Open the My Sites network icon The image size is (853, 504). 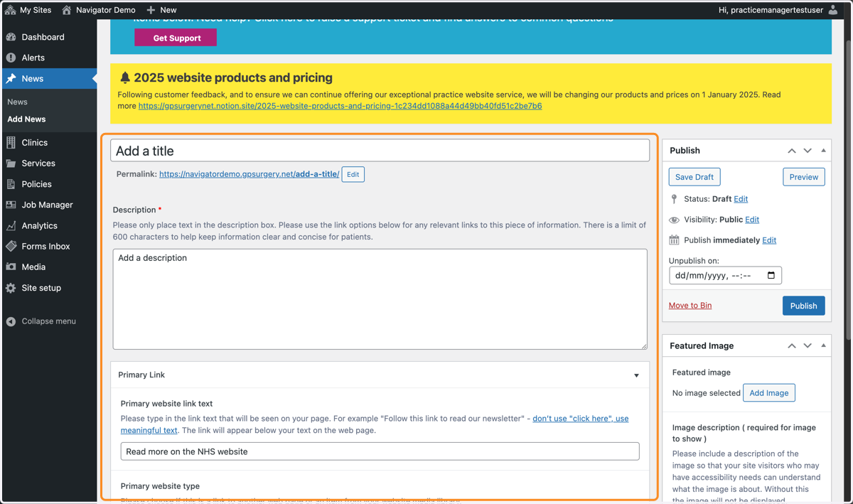[10, 10]
